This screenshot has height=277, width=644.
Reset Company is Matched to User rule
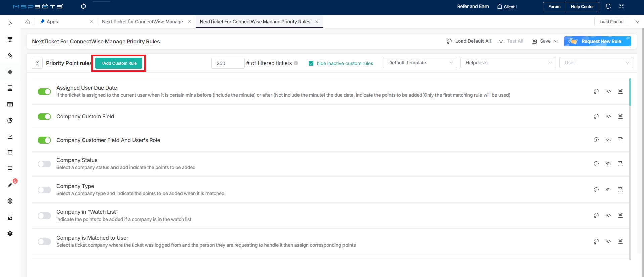[x=596, y=241]
